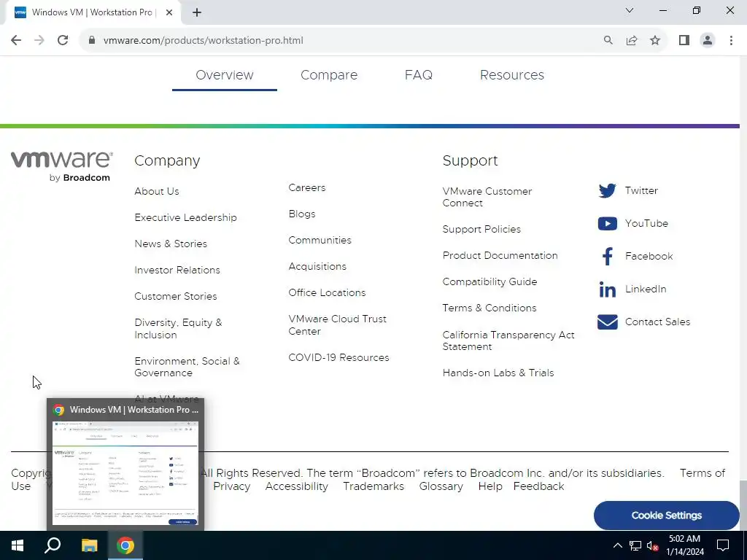View site information lock icon

click(x=92, y=41)
